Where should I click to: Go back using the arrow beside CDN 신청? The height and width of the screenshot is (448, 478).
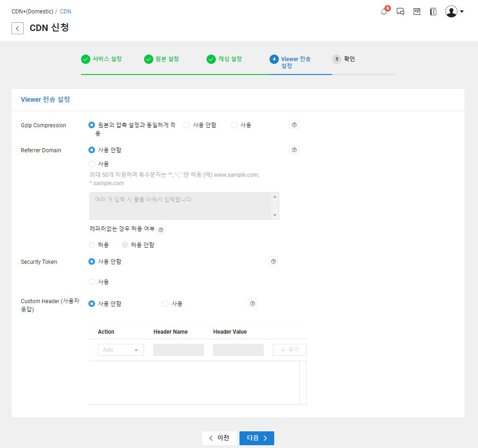pos(18,28)
